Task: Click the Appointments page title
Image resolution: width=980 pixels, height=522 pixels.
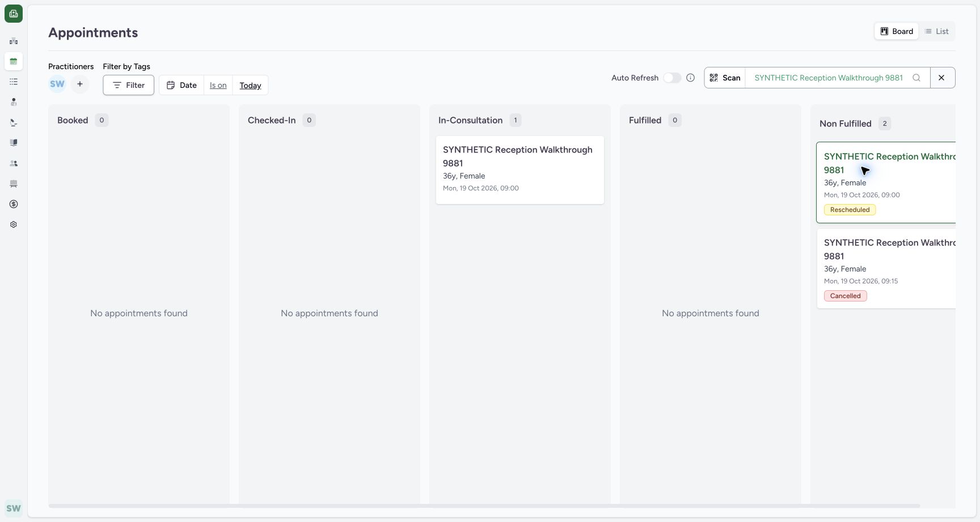Action: tap(93, 32)
